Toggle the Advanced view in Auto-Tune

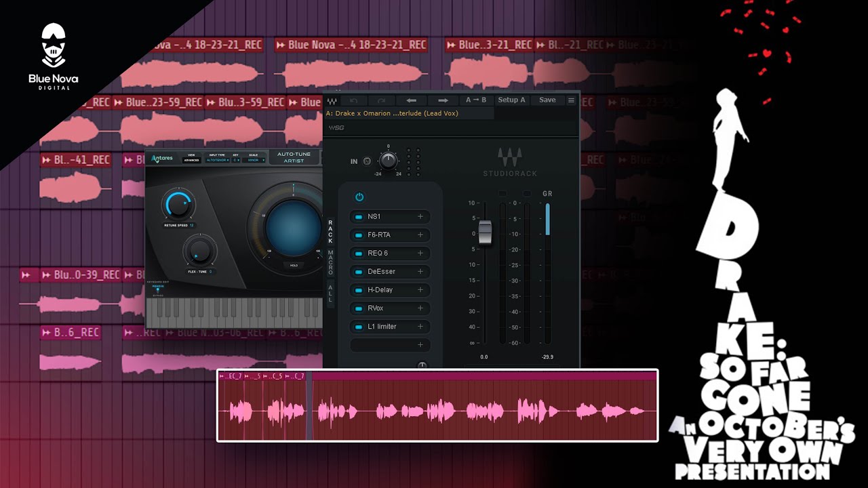(x=192, y=160)
